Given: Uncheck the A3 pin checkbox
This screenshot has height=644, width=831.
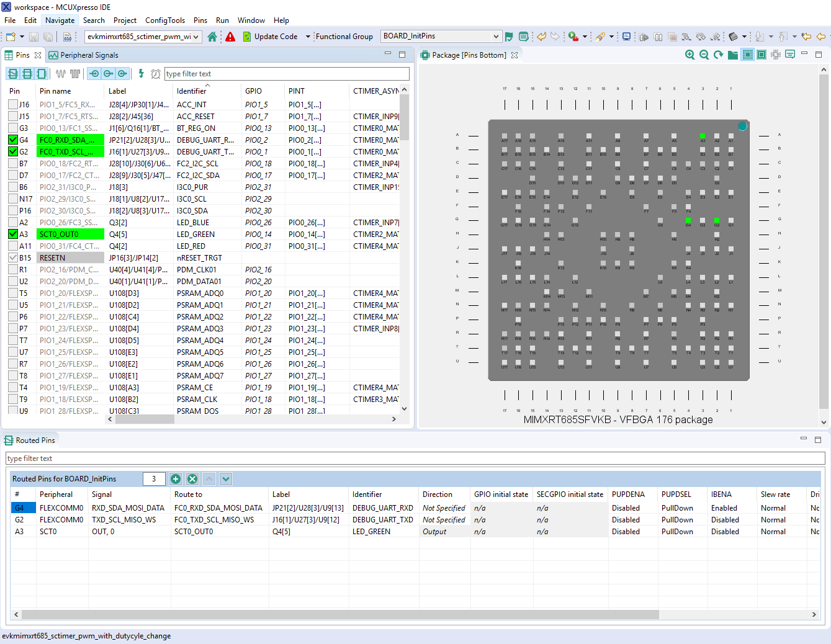Looking at the screenshot, I should click(x=13, y=235).
